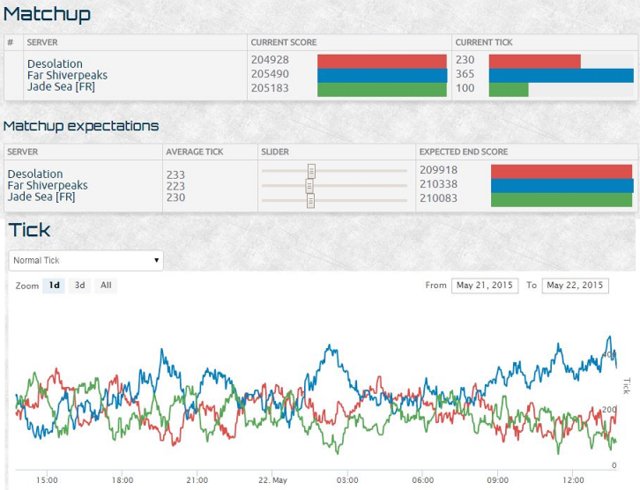Click the red Desolation current tick bar
Image resolution: width=640 pixels, height=490 pixels.
(x=534, y=61)
